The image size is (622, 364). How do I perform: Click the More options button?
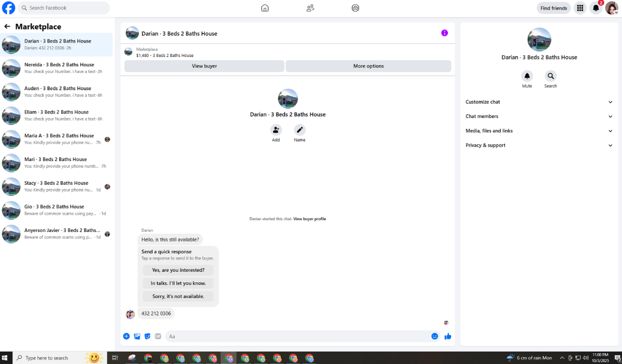[369, 66]
